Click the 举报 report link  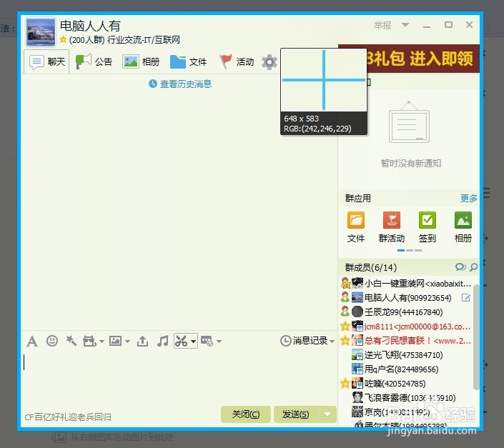(x=382, y=25)
